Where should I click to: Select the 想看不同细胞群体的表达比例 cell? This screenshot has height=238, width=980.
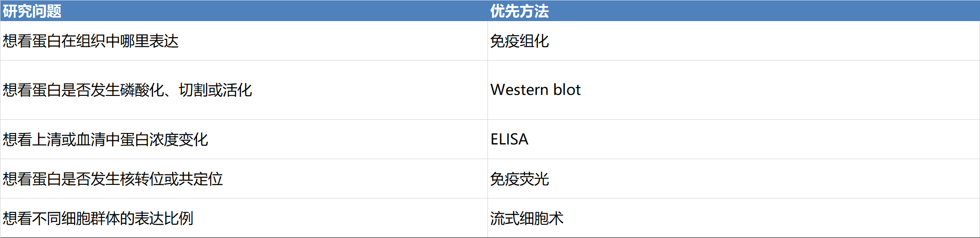click(x=98, y=218)
